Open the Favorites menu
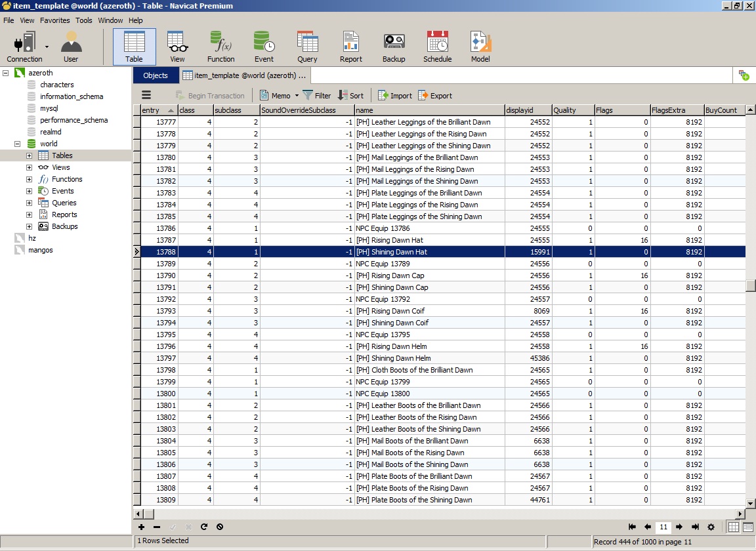This screenshot has height=551, width=756. click(54, 20)
